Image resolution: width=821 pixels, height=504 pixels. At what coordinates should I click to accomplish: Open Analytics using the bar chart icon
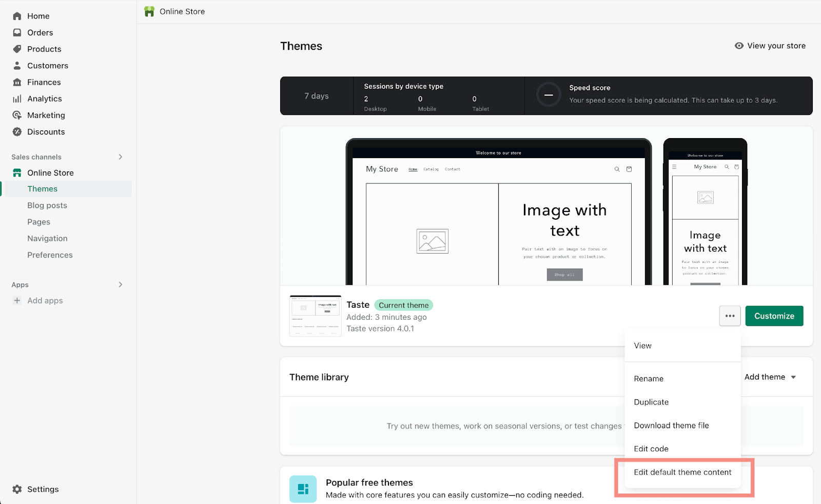click(17, 99)
